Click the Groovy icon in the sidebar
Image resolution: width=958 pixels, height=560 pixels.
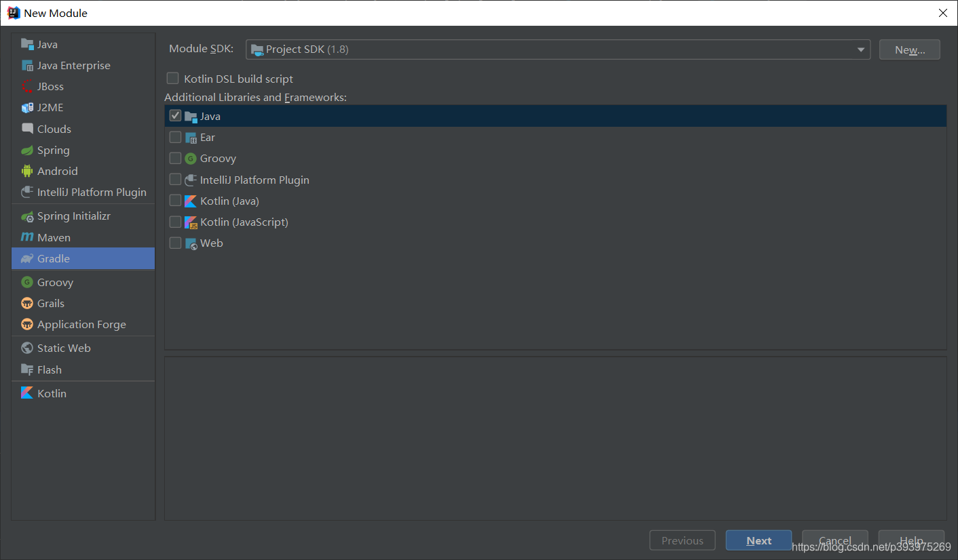(27, 283)
